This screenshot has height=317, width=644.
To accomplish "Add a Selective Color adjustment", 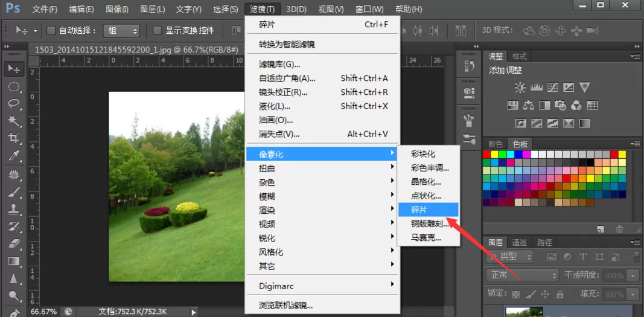I will click(569, 123).
